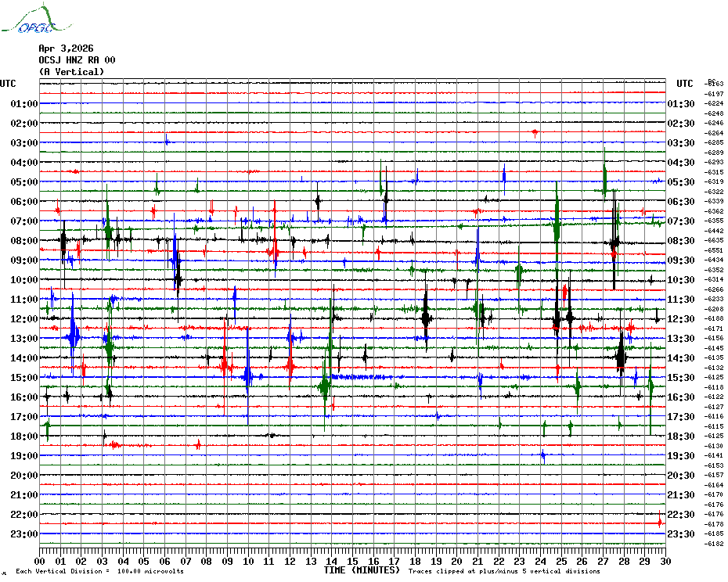Click the (A Vertical) channel label
Screen dimensions: 728x582
71,72
